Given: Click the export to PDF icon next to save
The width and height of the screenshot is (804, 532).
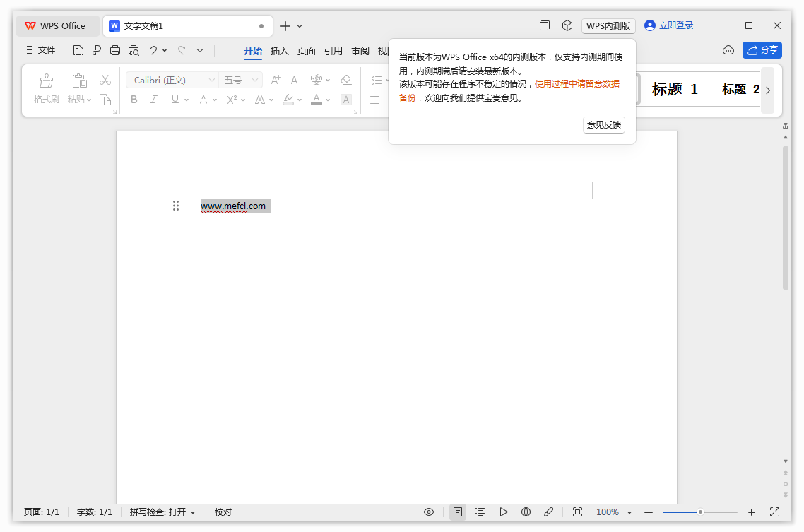Looking at the screenshot, I should click(x=96, y=50).
